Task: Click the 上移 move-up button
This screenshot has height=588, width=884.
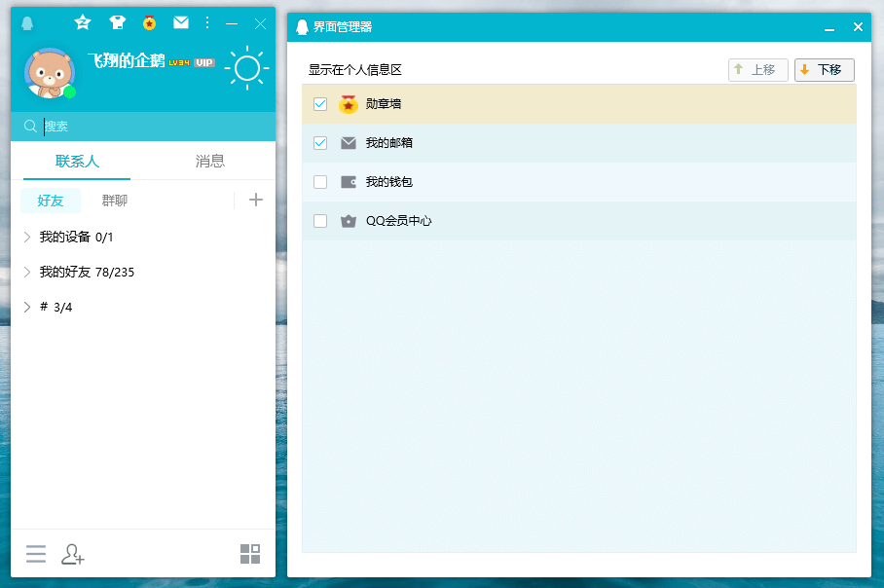Action: [757, 70]
